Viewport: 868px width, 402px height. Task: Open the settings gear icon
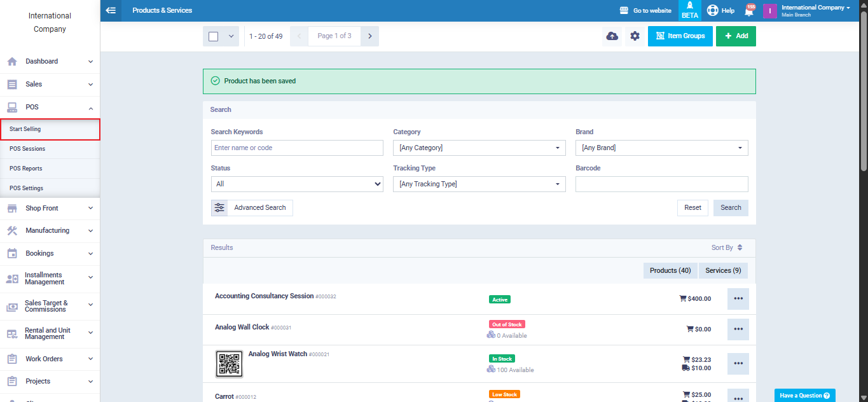(635, 36)
